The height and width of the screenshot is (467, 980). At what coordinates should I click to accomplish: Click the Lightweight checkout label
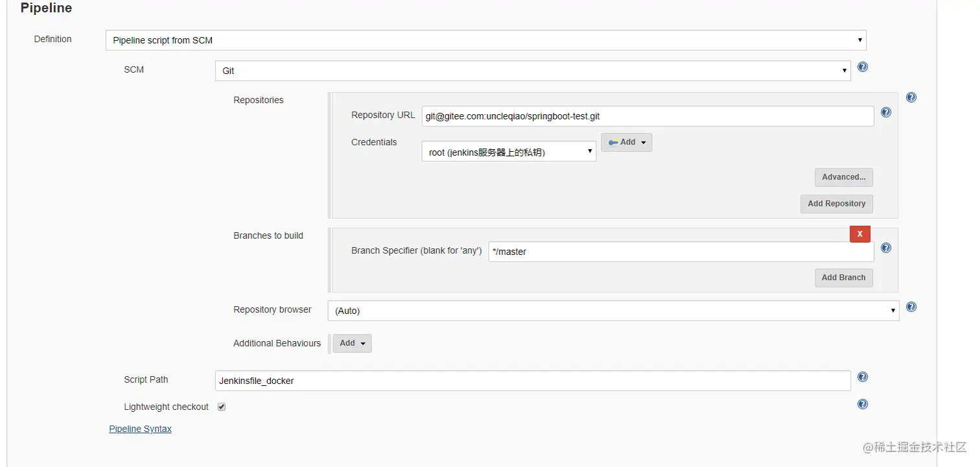coord(167,407)
